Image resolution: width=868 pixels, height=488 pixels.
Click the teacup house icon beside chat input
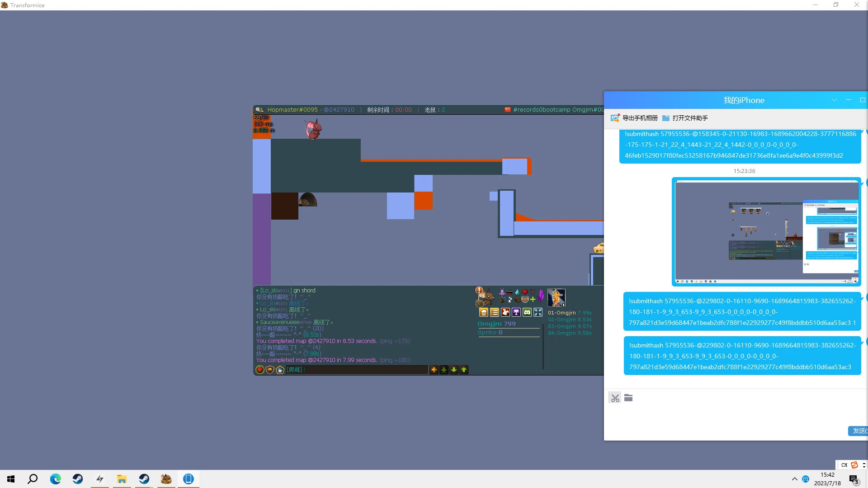280,370
